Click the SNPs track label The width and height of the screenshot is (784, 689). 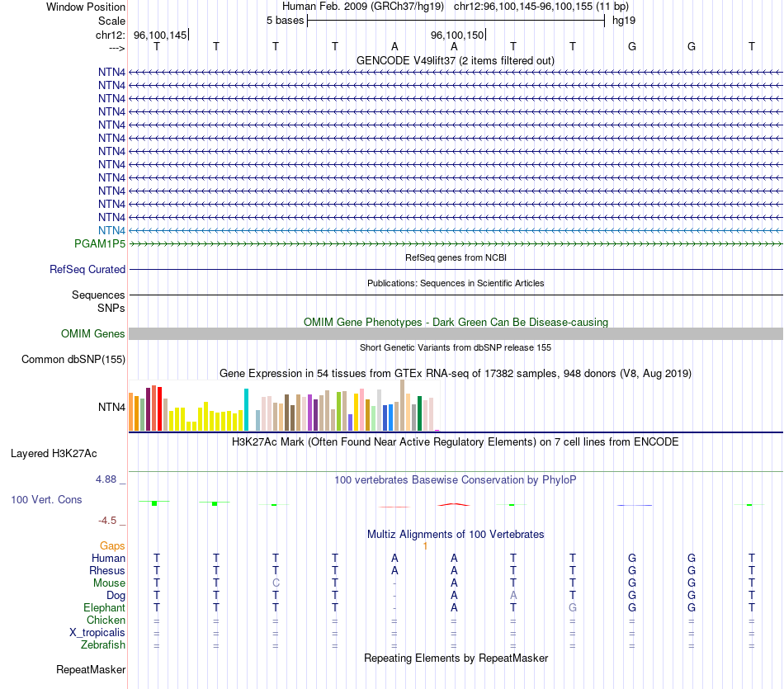click(x=111, y=308)
